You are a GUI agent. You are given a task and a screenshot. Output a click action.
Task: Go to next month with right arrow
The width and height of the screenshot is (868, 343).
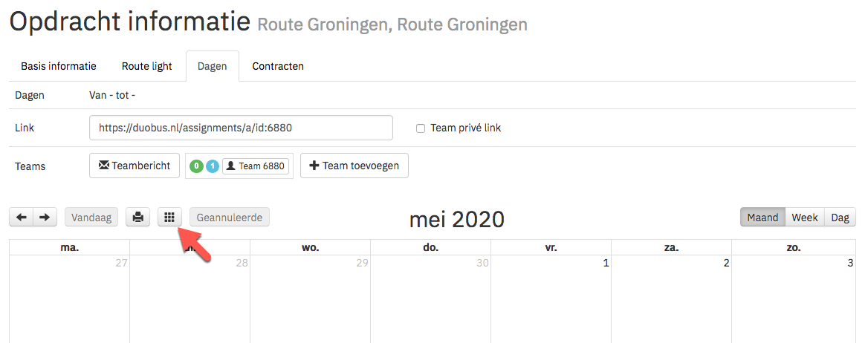45,218
